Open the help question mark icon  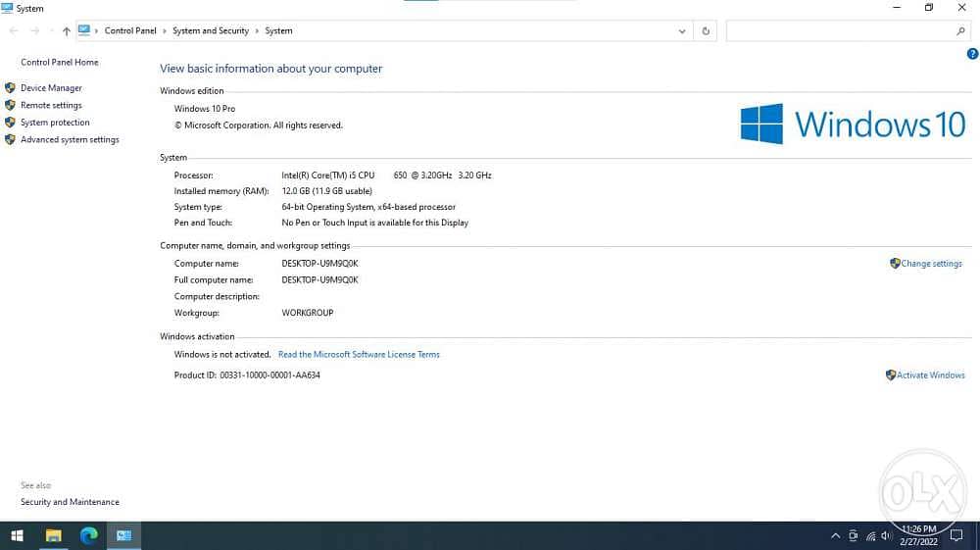click(x=972, y=54)
